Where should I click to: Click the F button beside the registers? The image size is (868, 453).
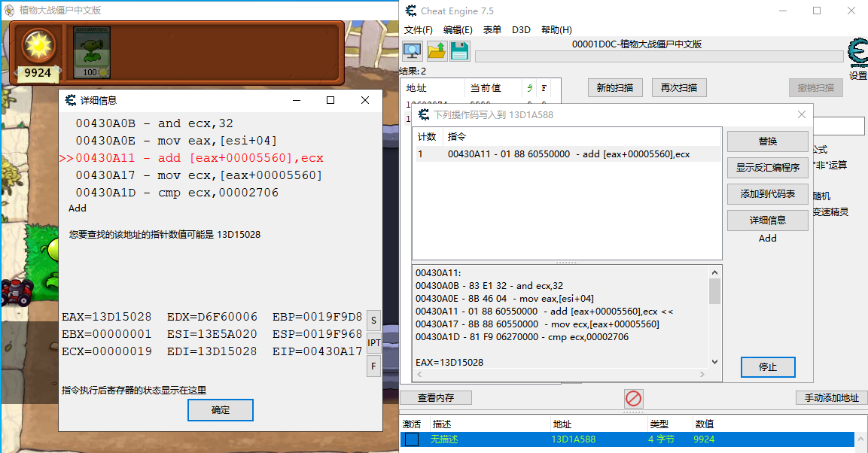[x=373, y=366]
